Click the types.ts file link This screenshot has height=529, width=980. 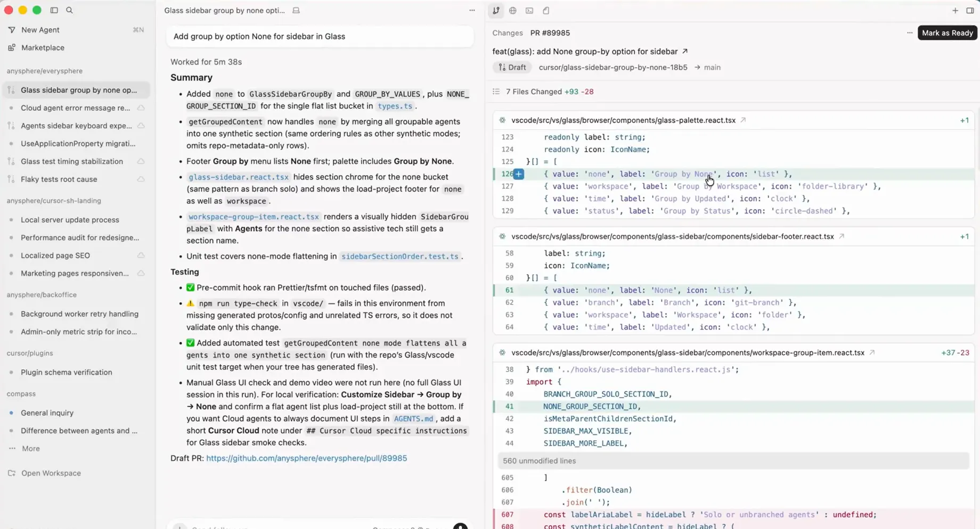coord(395,106)
